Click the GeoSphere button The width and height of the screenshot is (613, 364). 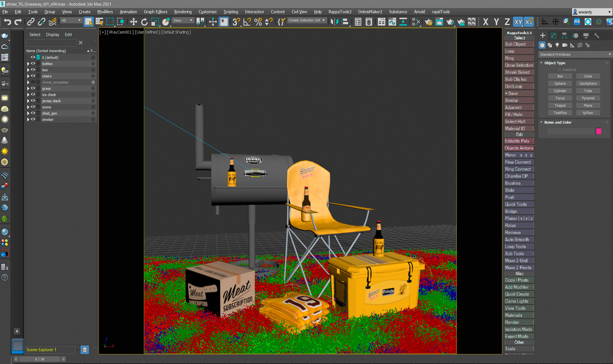588,84
